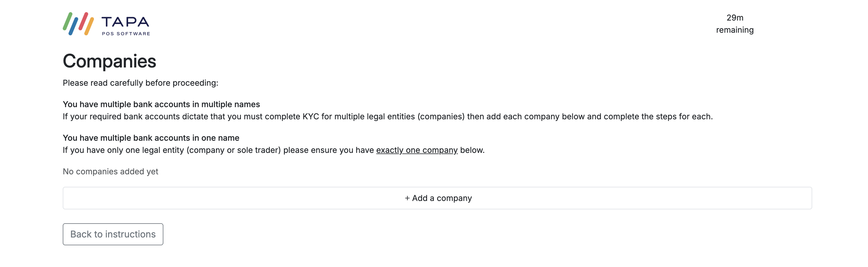
Task: Click the Companies page heading
Action: click(x=110, y=62)
